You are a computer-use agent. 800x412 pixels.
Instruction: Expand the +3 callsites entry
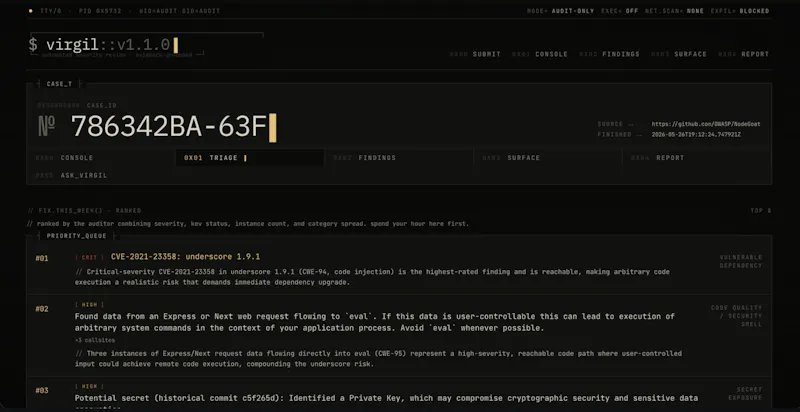[95, 340]
